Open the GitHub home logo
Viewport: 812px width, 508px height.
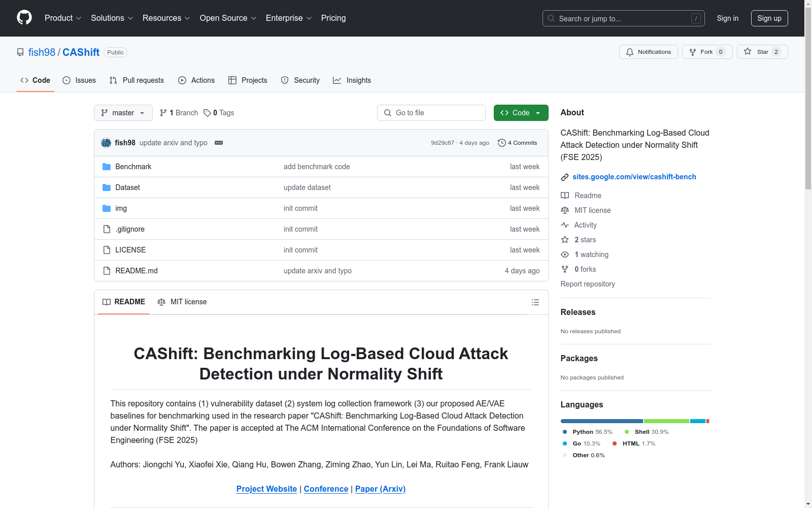tap(24, 18)
